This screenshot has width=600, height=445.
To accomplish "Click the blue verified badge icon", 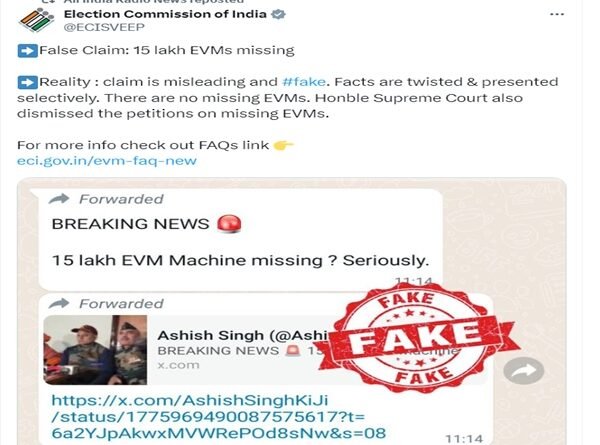I will 278,14.
